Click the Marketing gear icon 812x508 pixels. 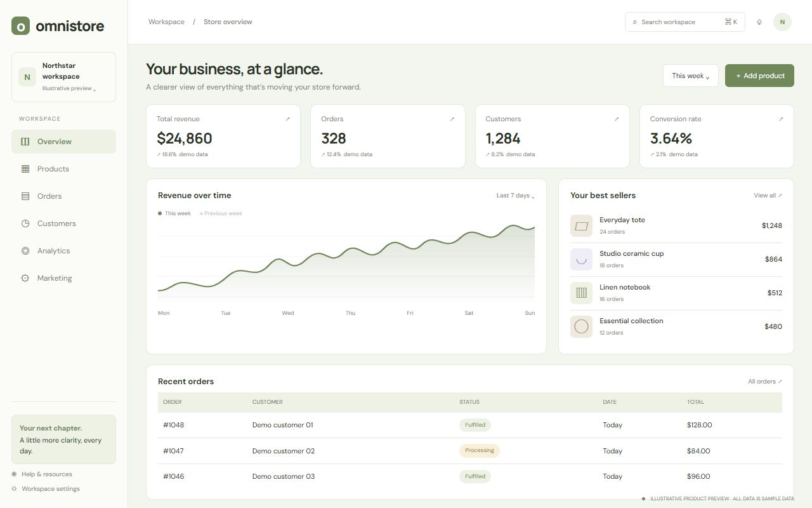(x=25, y=278)
